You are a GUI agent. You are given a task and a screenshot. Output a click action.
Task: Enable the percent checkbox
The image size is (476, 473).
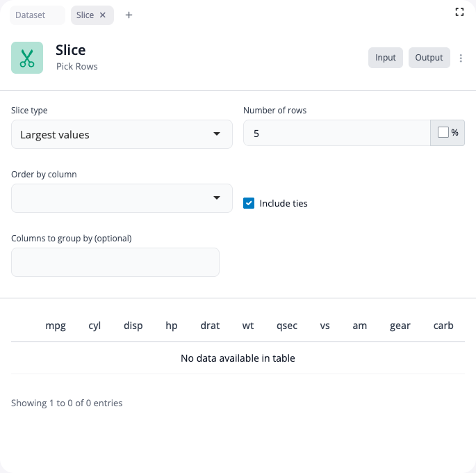[x=443, y=132]
